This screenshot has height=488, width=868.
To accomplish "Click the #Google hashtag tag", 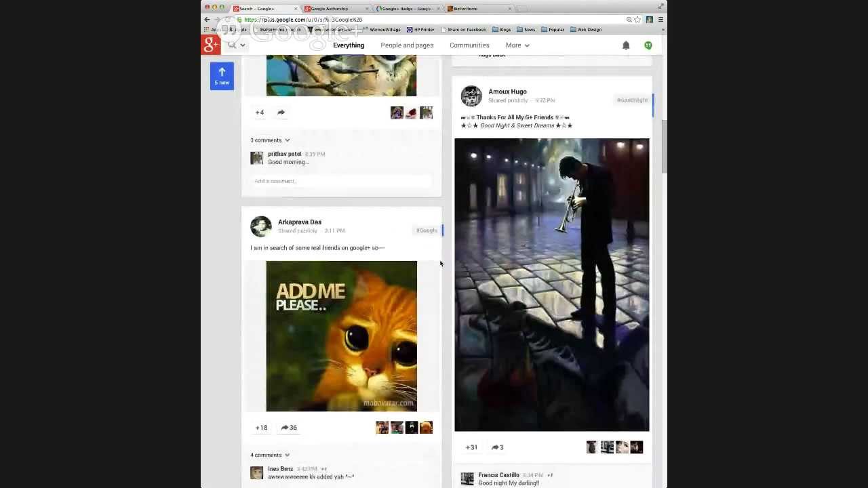I will click(427, 230).
